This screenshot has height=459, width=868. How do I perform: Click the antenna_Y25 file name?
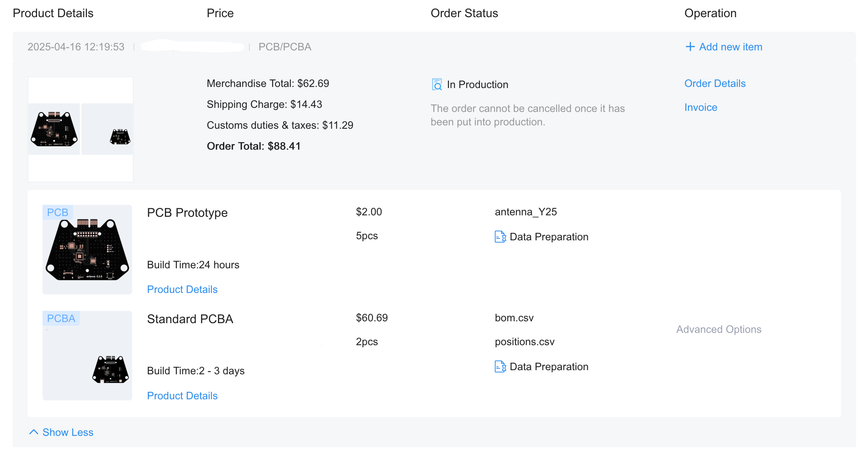click(x=525, y=212)
